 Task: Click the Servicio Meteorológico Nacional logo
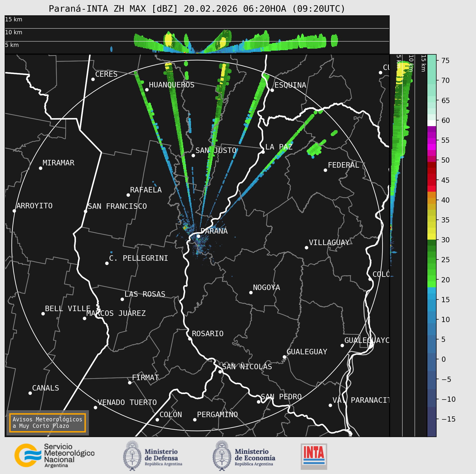[54, 456]
